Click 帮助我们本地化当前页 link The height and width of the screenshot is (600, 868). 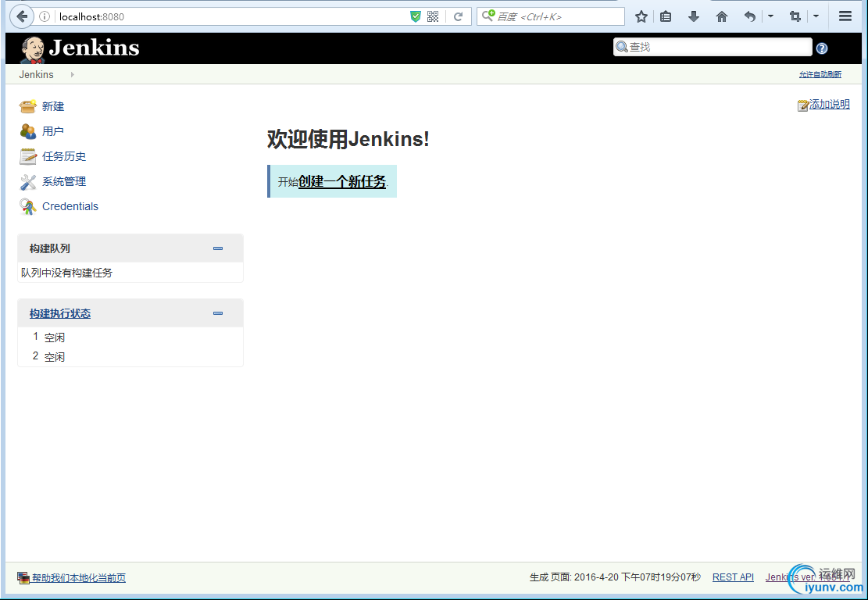pyautogui.click(x=79, y=578)
